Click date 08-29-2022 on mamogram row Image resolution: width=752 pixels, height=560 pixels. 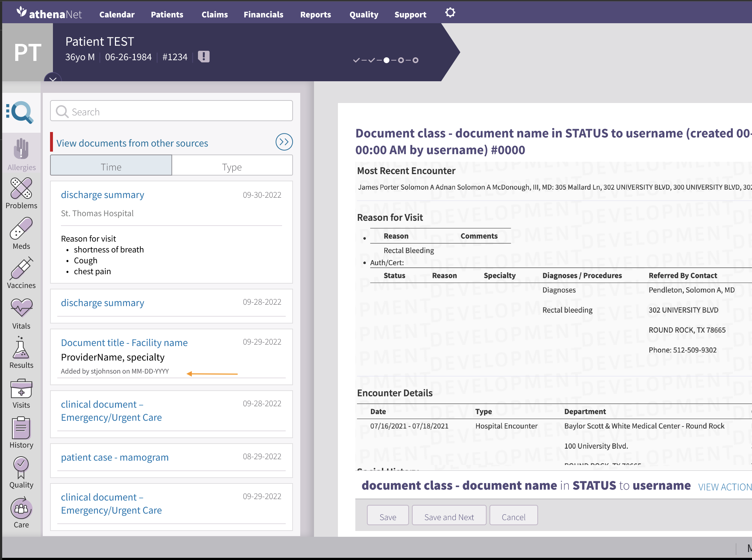coord(262,456)
